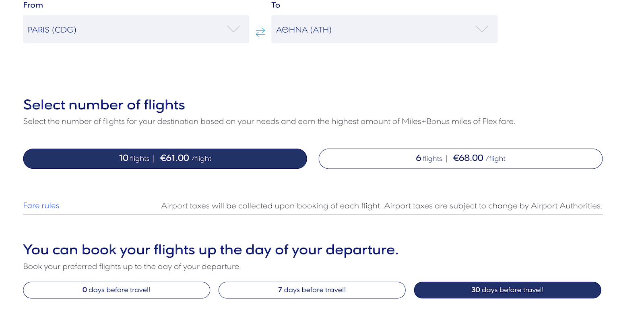Choose the €68.00 per flight package
This screenshot has height=314, width=644.
click(x=460, y=159)
